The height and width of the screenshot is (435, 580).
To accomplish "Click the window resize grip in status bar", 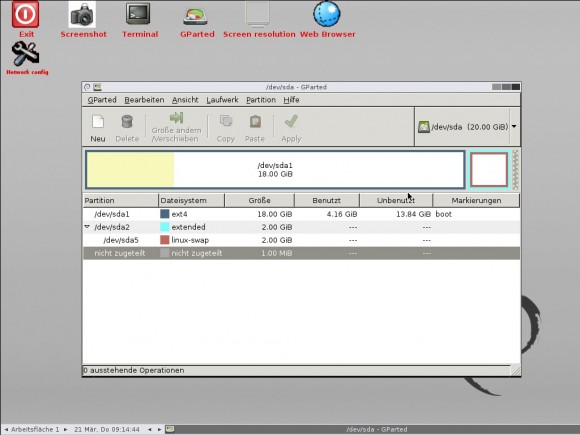I will pos(516,370).
